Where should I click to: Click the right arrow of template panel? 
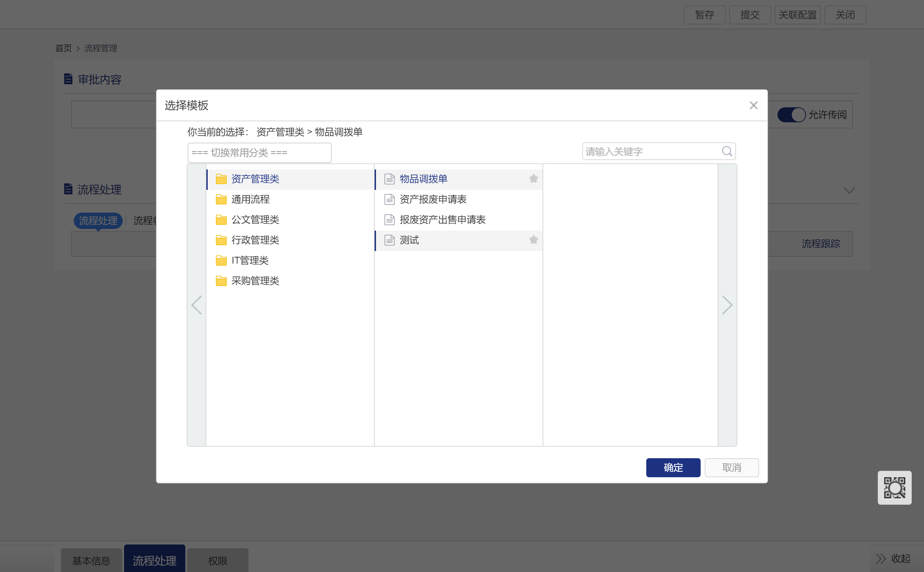727,305
